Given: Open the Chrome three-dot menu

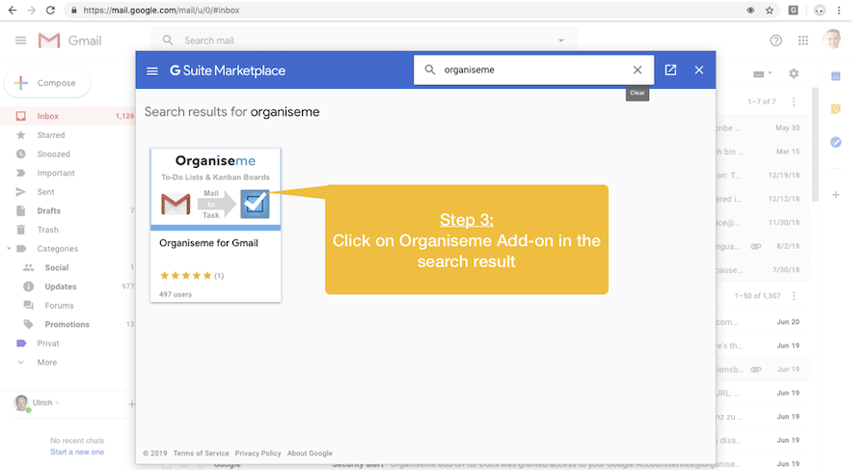Looking at the screenshot, I should 839,10.
